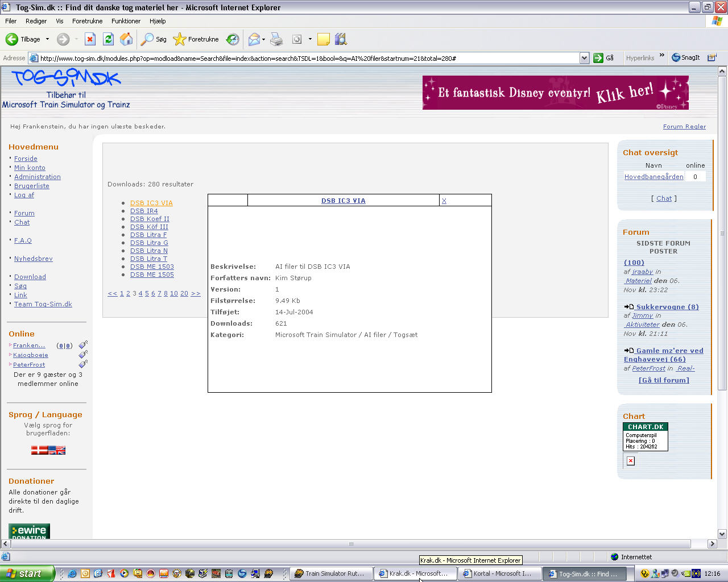The width and height of the screenshot is (728, 582).
Task: Open the Hovedbanegården chat room link
Action: tap(654, 177)
